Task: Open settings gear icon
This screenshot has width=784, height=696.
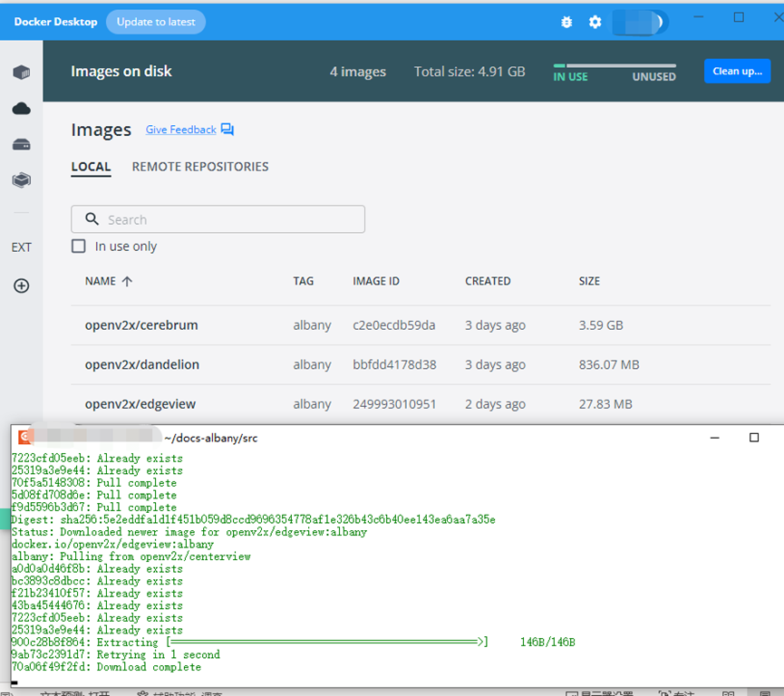Action: [x=595, y=22]
